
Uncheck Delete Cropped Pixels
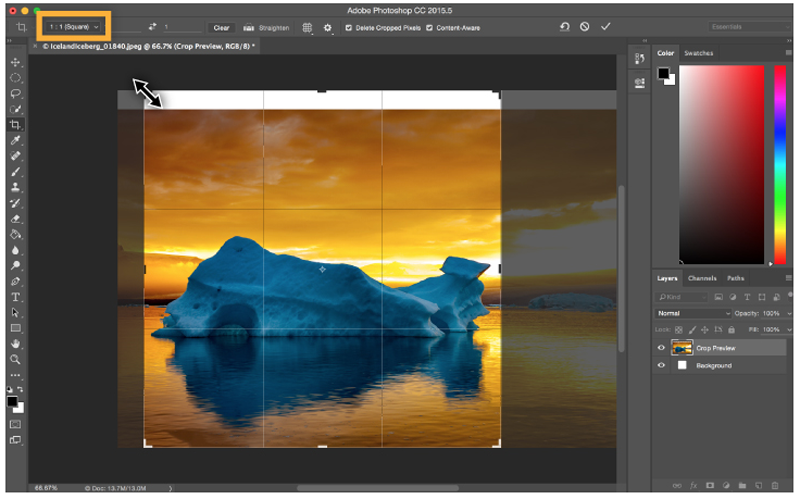coord(348,28)
